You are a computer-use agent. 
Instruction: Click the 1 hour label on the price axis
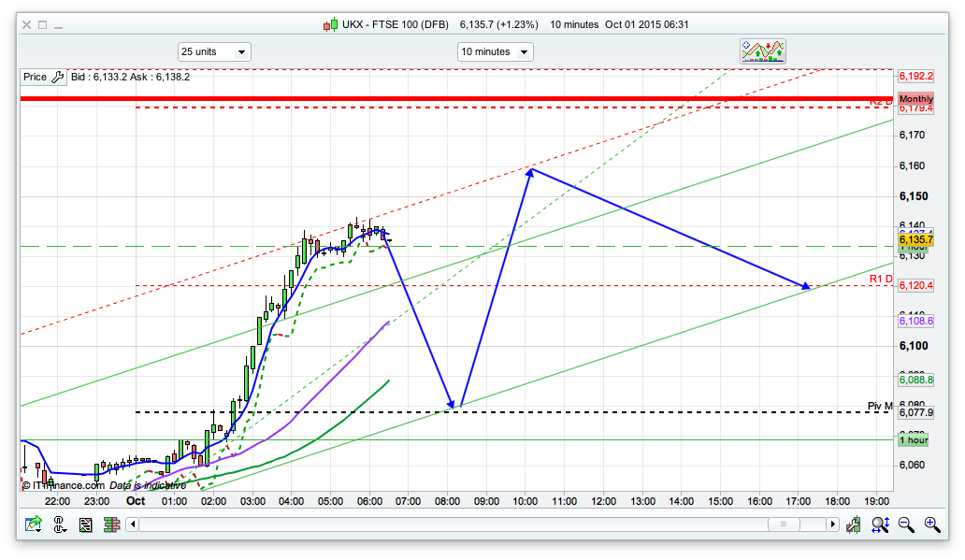coord(914,439)
